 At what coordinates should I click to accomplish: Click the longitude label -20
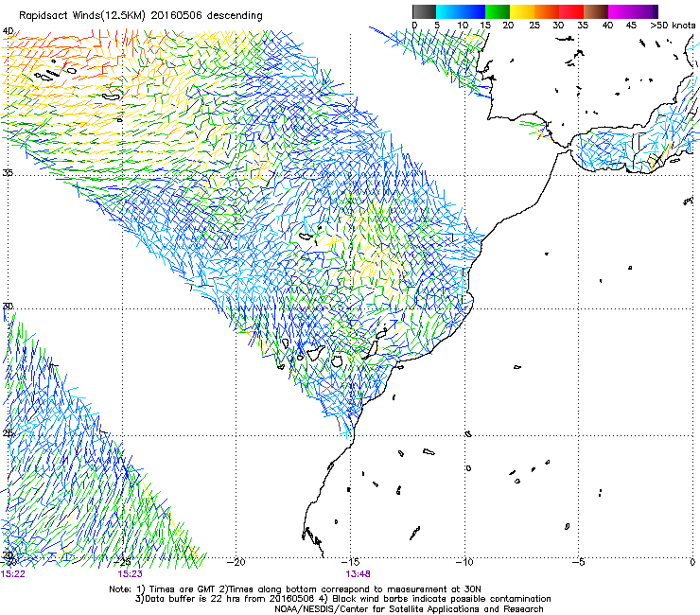pos(236,562)
